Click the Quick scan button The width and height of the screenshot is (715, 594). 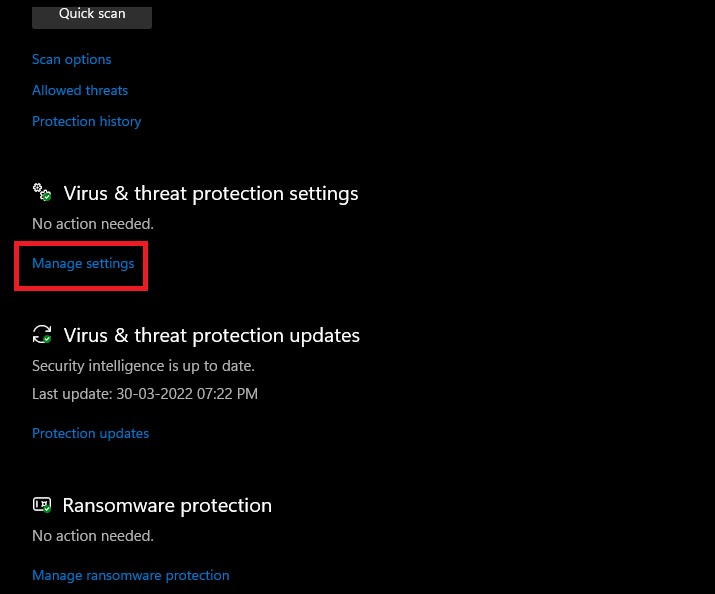[91, 15]
